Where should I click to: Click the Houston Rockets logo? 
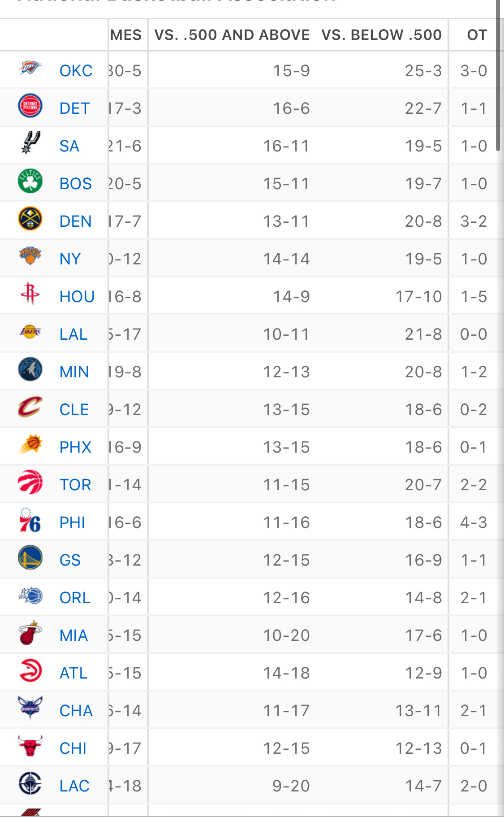[30, 294]
